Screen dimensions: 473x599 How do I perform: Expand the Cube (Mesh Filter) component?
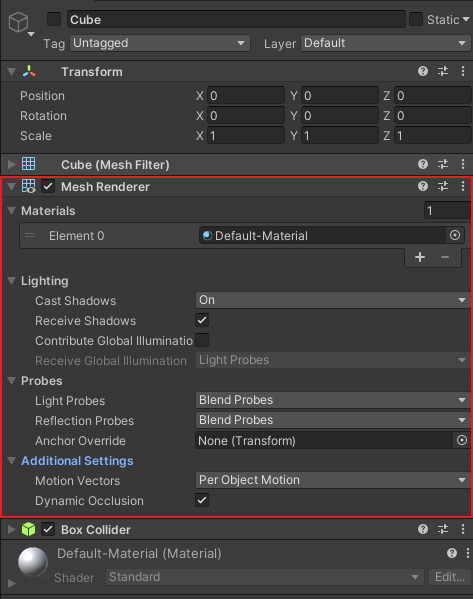11,164
